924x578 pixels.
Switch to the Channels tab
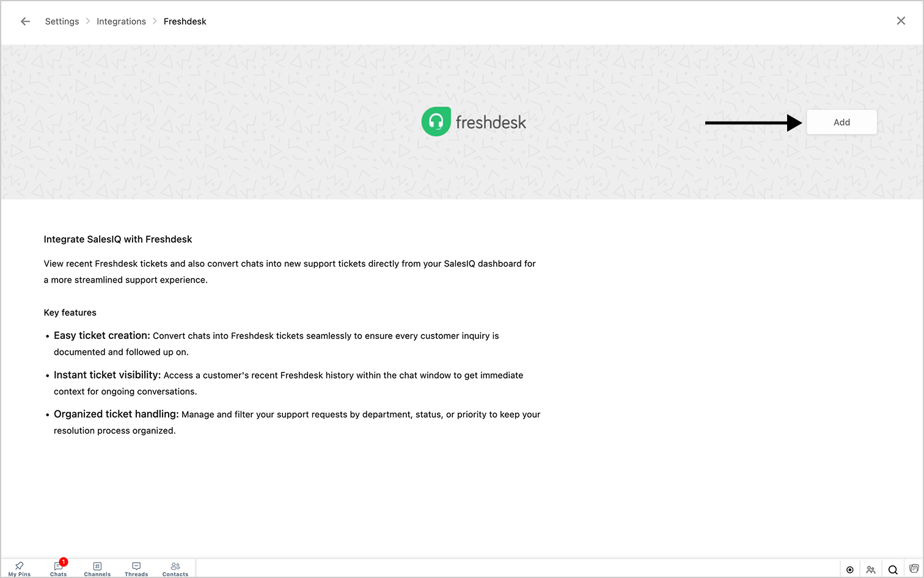pyautogui.click(x=97, y=569)
